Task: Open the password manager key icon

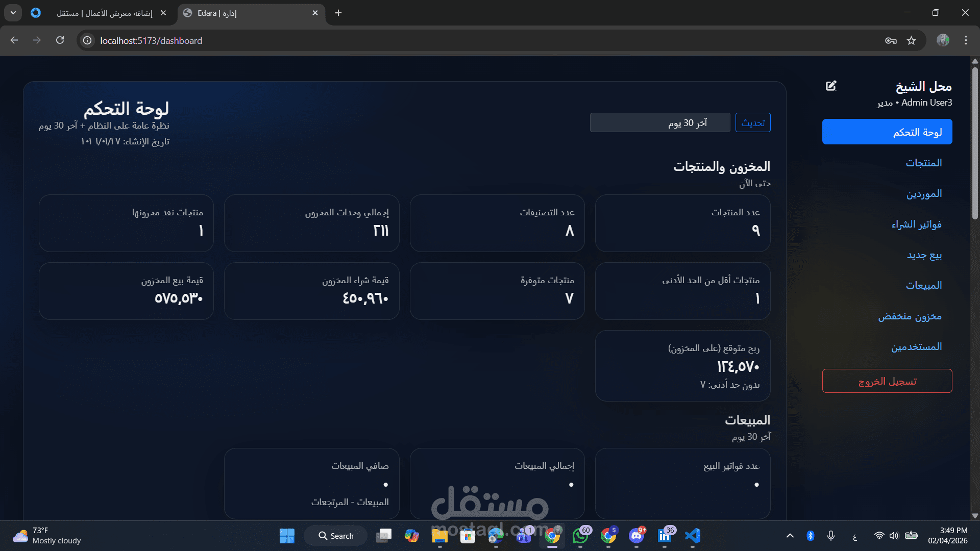Action: click(891, 40)
